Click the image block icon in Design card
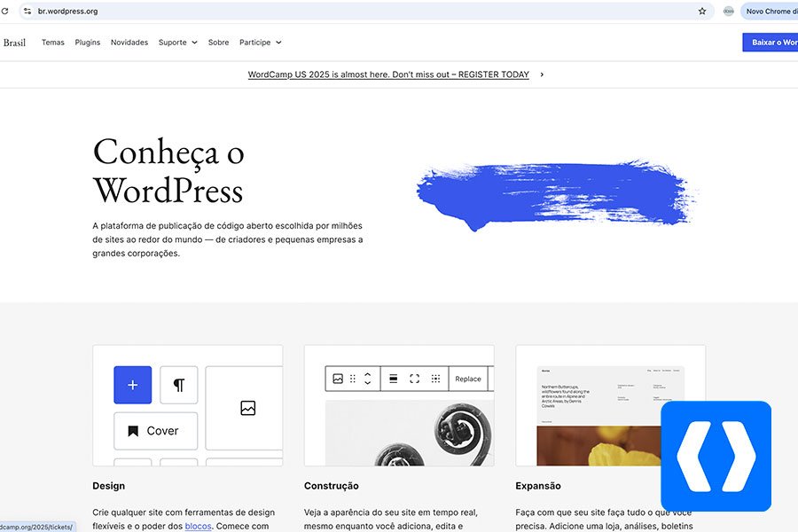This screenshot has height=532, width=798. click(248, 408)
